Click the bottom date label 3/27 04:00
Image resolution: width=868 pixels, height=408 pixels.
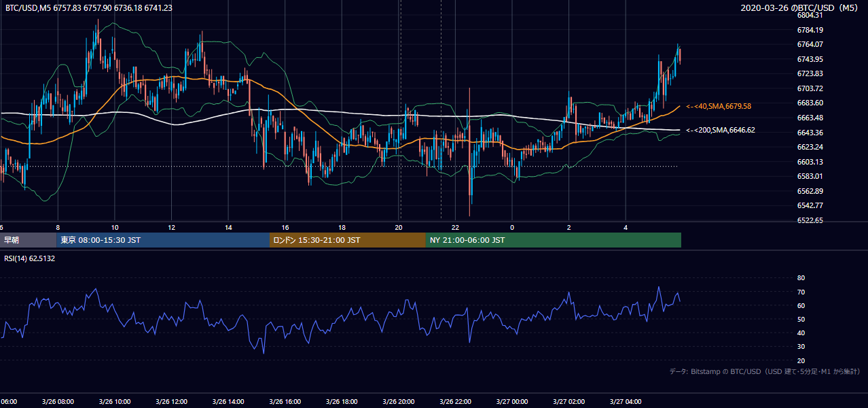626,402
